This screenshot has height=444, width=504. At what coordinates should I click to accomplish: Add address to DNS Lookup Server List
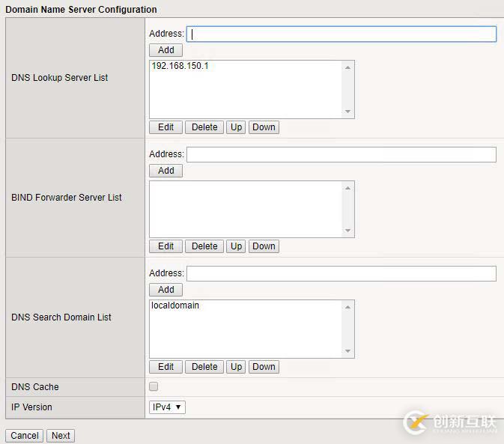tap(166, 50)
